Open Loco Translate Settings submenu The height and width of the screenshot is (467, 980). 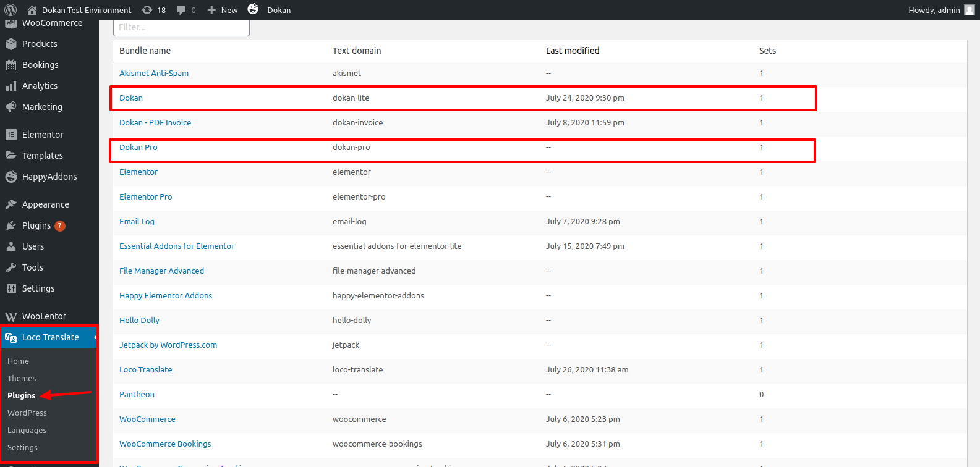tap(22, 448)
